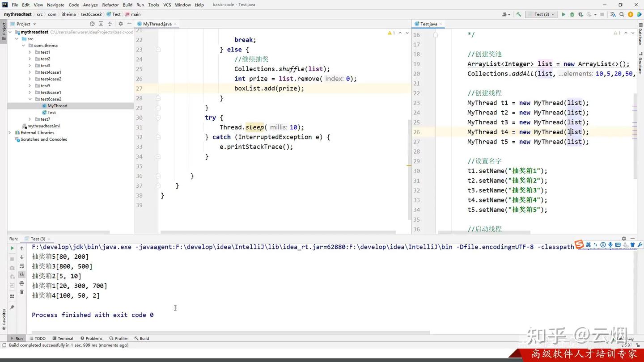644x362 pixels.
Task: Toggle pin tab in Run panel
Action: pos(12,307)
